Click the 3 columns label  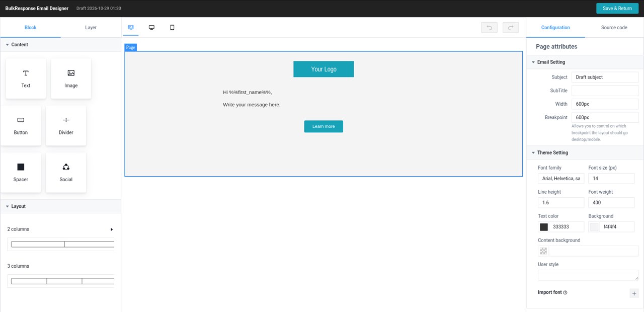[18, 266]
